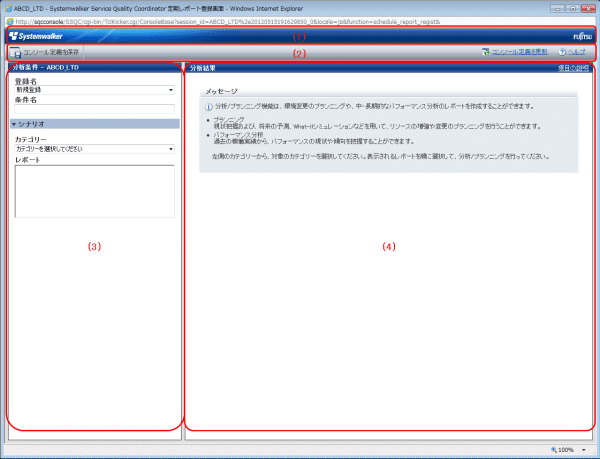The image size is (600, 459).
Task: Click inside the レポート list box
Action: point(95,189)
